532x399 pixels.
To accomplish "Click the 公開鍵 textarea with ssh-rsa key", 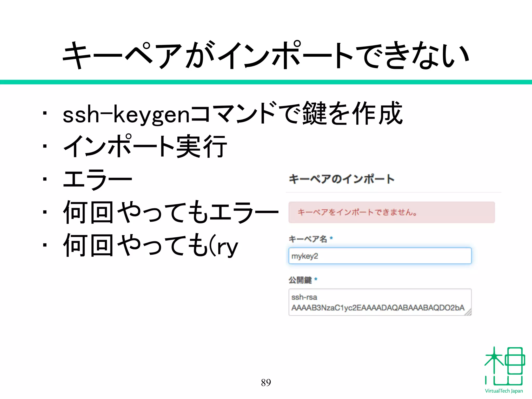I will pyautogui.click(x=380, y=302).
